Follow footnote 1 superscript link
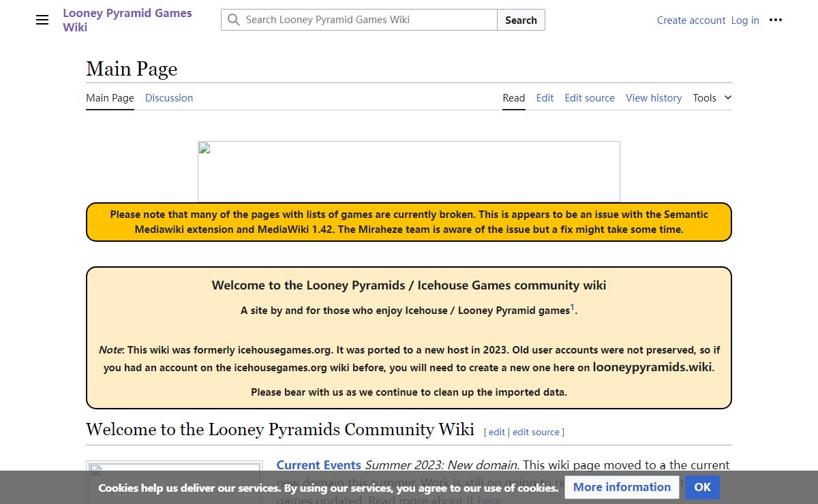The height and width of the screenshot is (504, 818). point(573,307)
